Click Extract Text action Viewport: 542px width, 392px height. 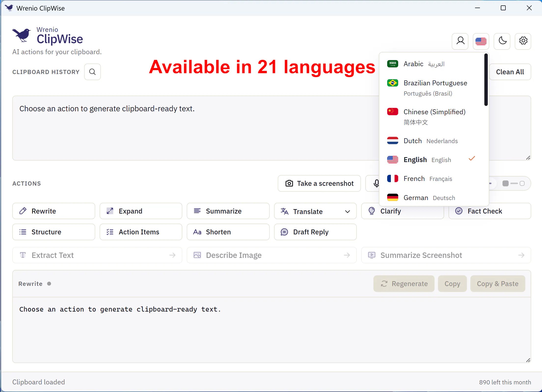click(97, 255)
